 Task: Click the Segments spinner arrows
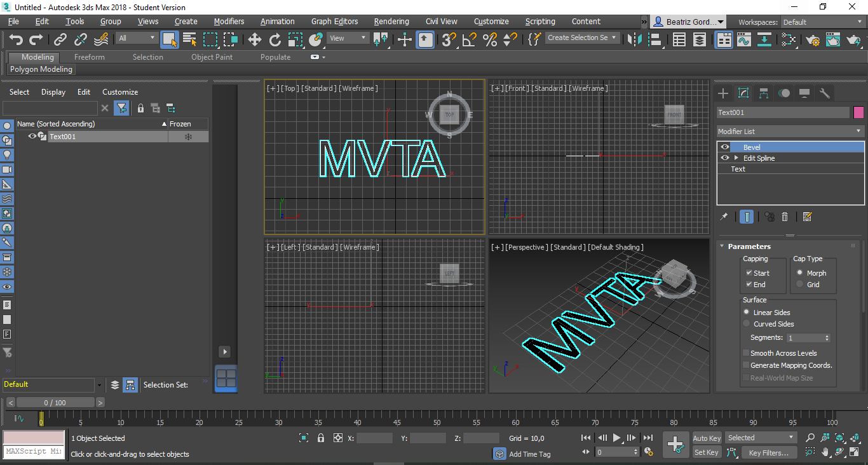click(x=827, y=338)
